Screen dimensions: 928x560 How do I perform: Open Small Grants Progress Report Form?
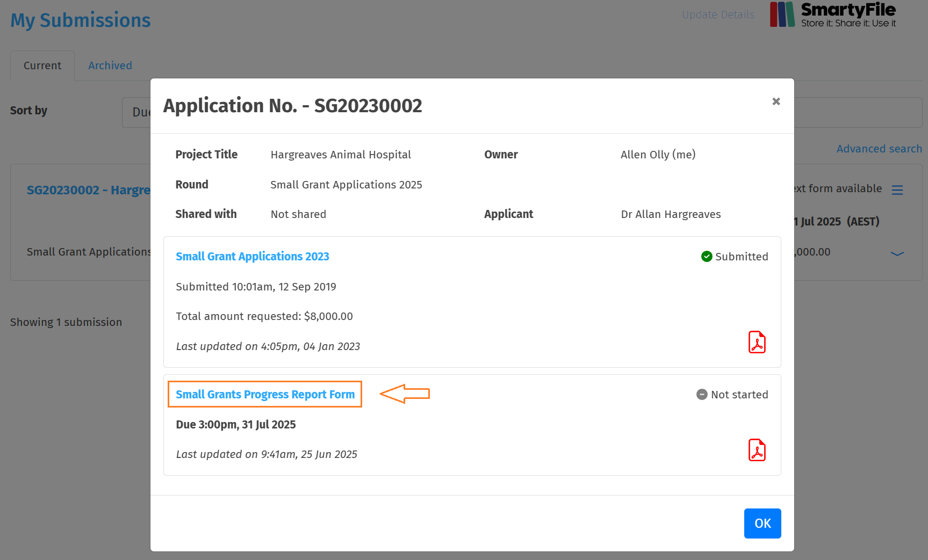tap(265, 395)
